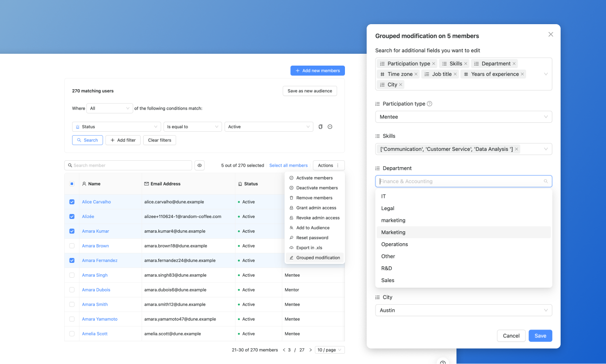Expand the additional fields selector arrow
The width and height of the screenshot is (606, 364).
tap(546, 74)
